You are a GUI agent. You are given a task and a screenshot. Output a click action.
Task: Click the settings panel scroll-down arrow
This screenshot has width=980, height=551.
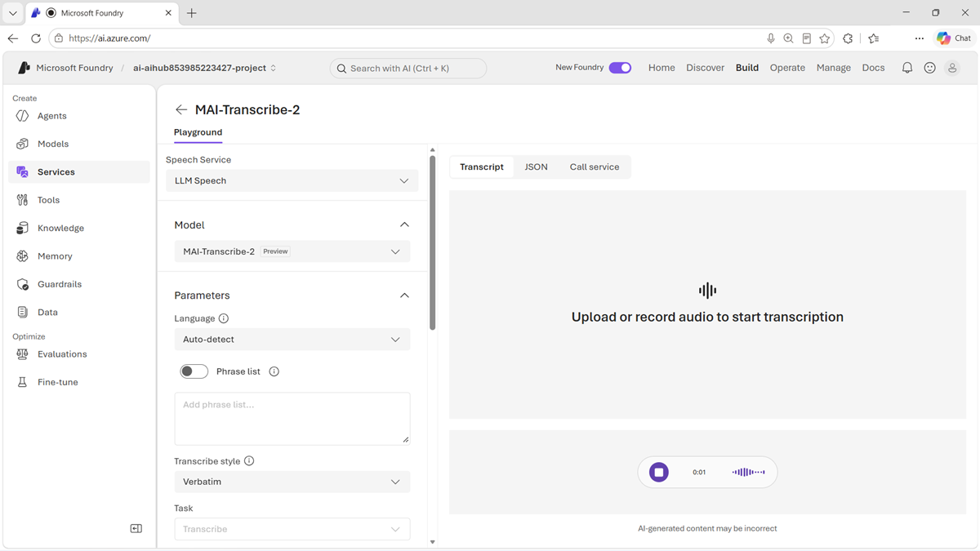pyautogui.click(x=432, y=542)
